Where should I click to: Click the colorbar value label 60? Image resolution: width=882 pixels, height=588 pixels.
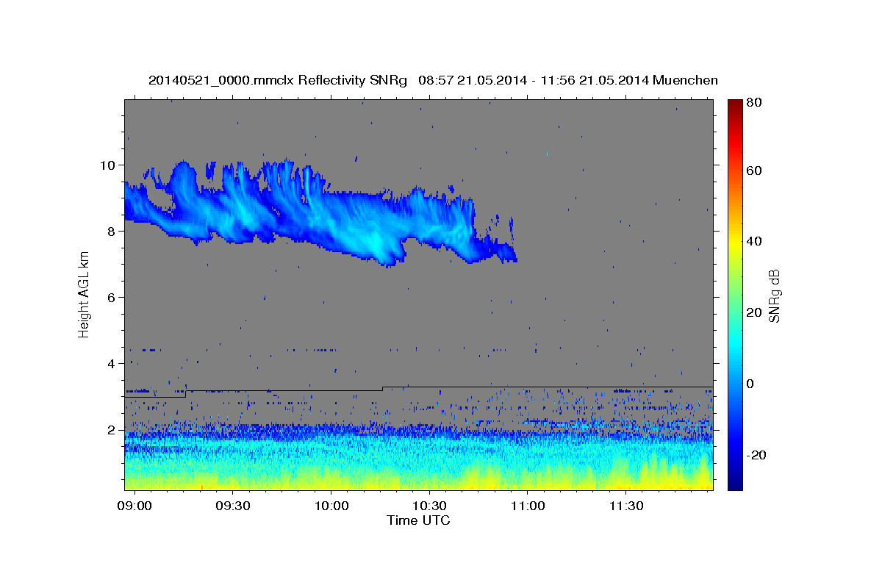pyautogui.click(x=754, y=171)
